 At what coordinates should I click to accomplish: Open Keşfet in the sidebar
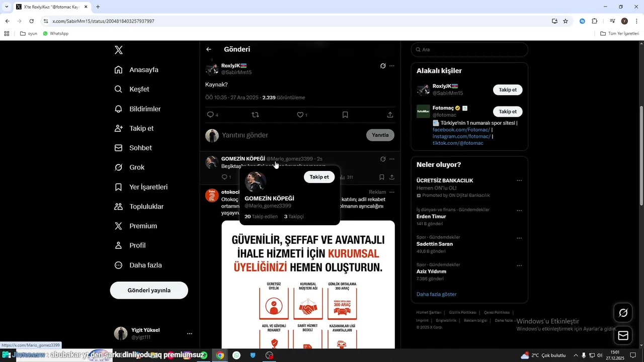tap(132, 89)
